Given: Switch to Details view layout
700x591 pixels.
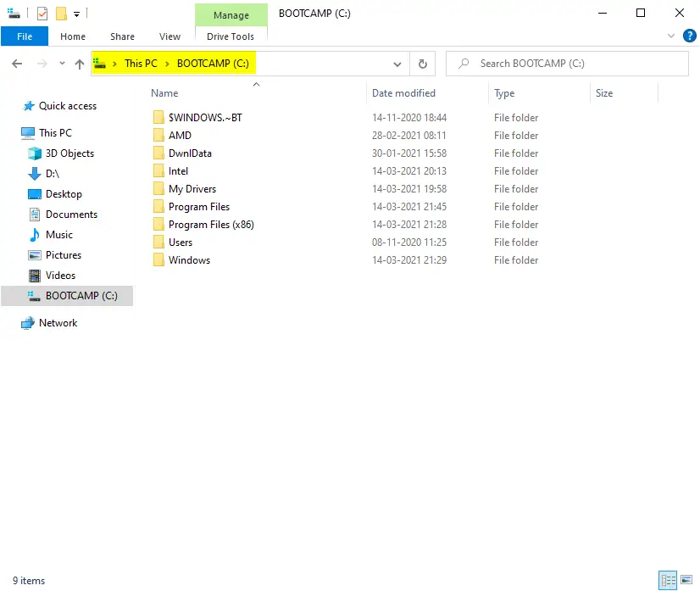Looking at the screenshot, I should (668, 580).
